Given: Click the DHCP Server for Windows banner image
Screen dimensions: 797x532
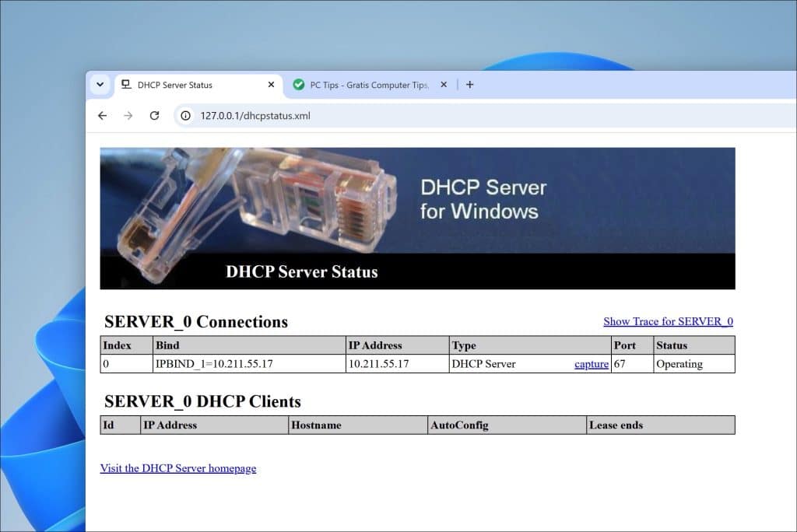Looking at the screenshot, I should click(417, 219).
